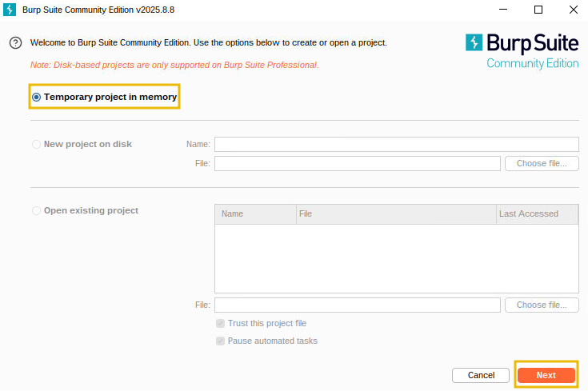This screenshot has height=391, width=588.
Task: Toggle the Pause automated tasks checkbox
Action: pos(220,341)
